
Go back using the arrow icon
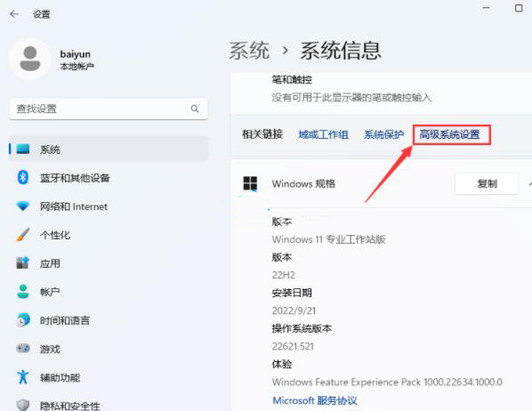(x=14, y=14)
